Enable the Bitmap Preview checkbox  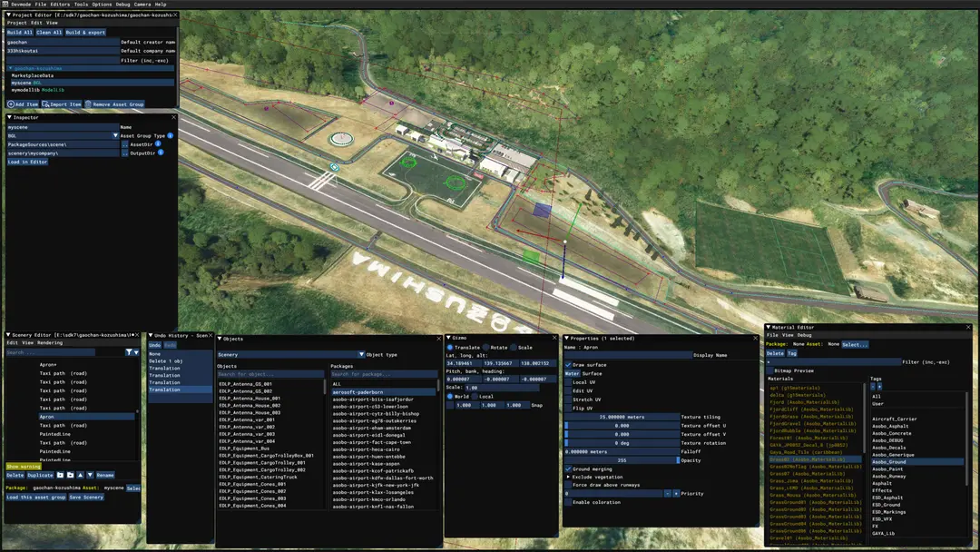(770, 370)
